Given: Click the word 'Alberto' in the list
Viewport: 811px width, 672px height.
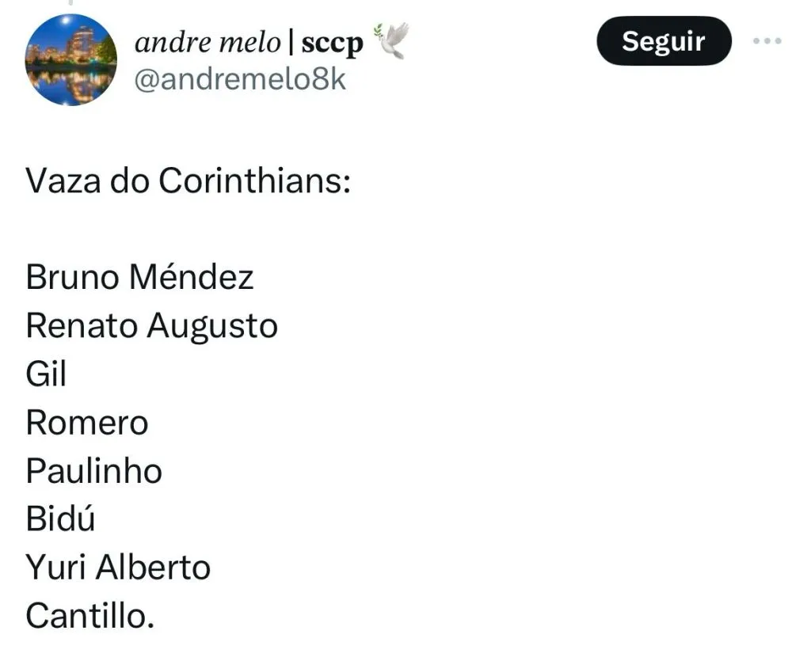Looking at the screenshot, I should click(153, 568).
